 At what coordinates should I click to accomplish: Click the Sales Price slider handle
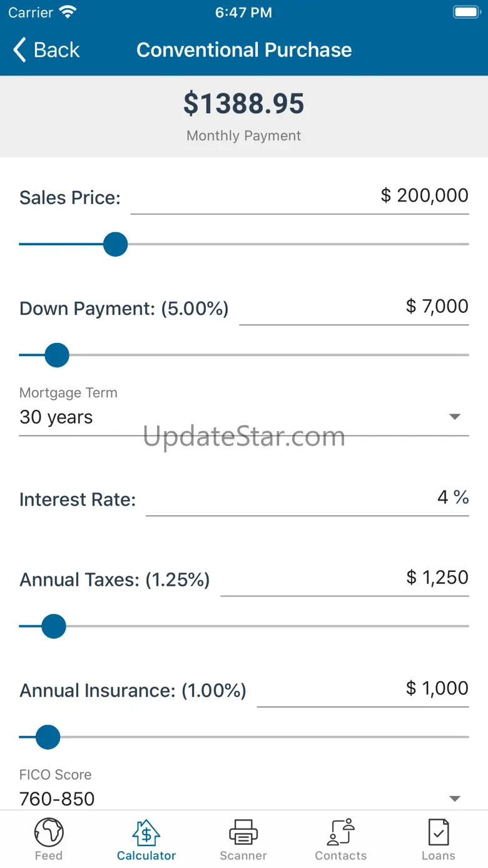click(x=115, y=244)
